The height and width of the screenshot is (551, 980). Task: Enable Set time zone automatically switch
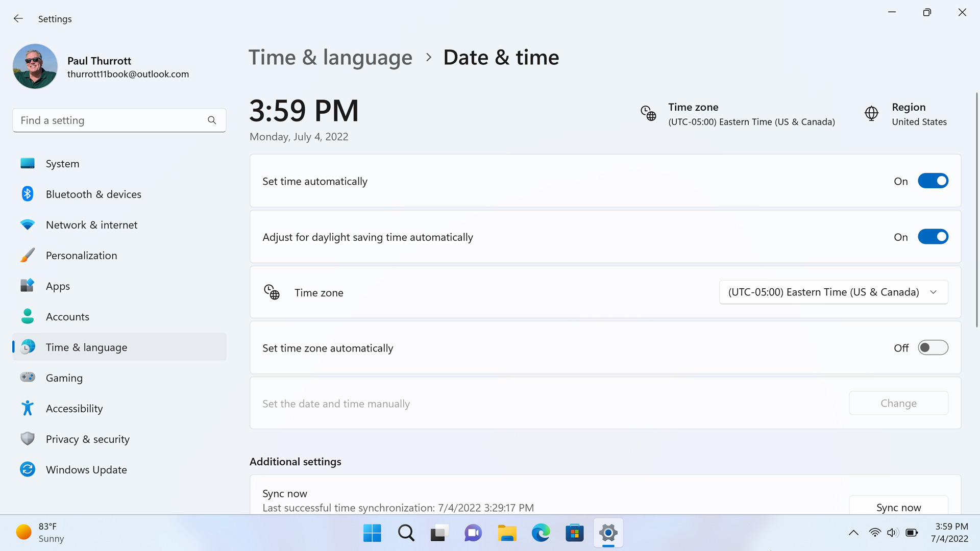[x=933, y=348]
